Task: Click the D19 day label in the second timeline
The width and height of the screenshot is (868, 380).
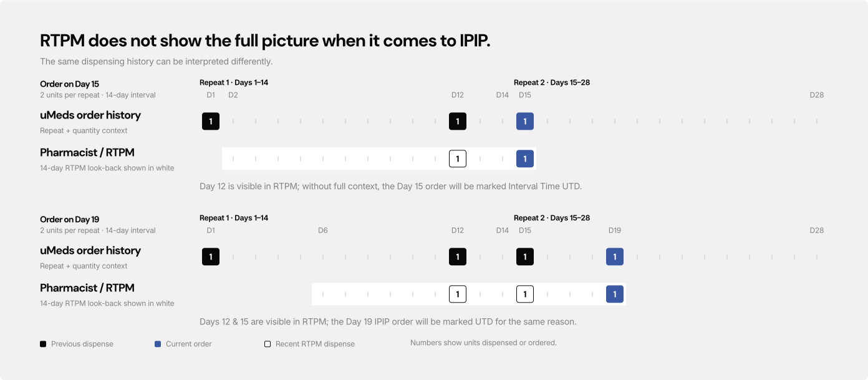Action: (615, 230)
